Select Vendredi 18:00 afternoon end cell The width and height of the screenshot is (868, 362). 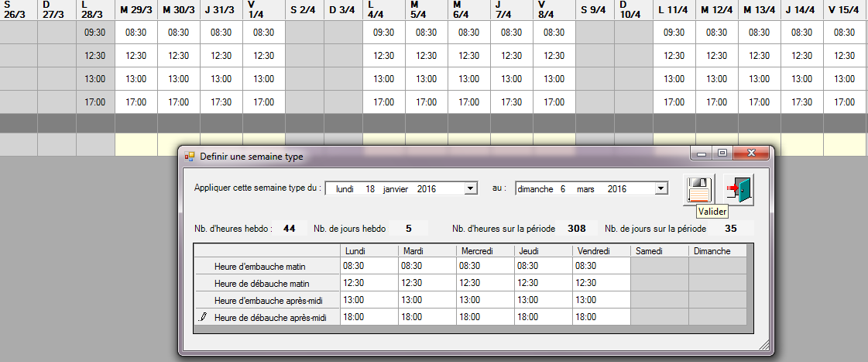[x=602, y=317]
